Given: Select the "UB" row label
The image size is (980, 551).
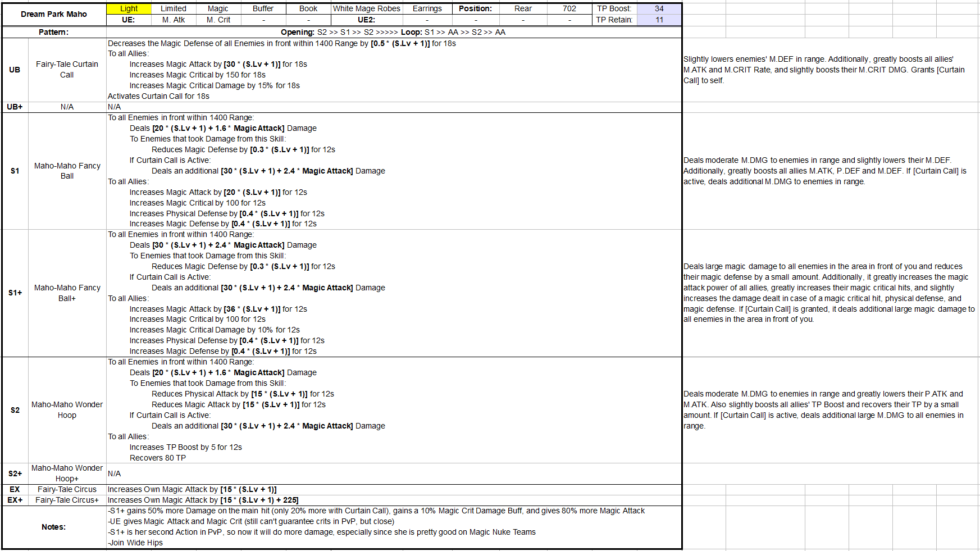Looking at the screenshot, I should click(15, 70).
